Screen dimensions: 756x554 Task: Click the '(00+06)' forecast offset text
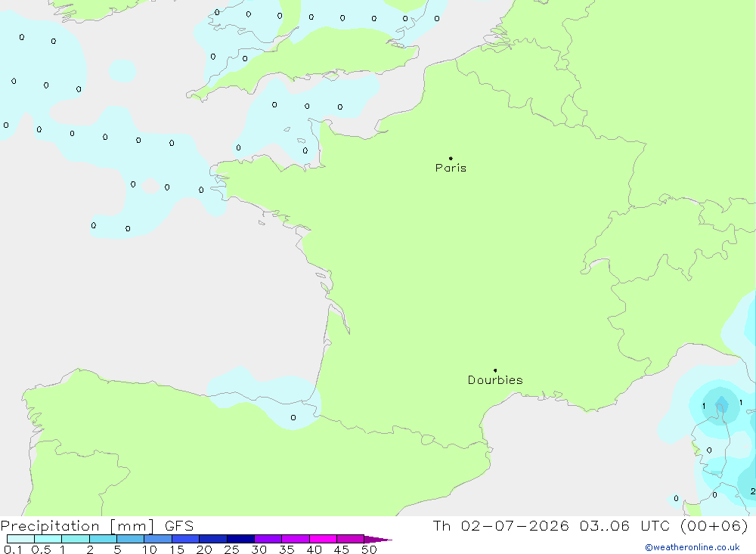coord(714,525)
